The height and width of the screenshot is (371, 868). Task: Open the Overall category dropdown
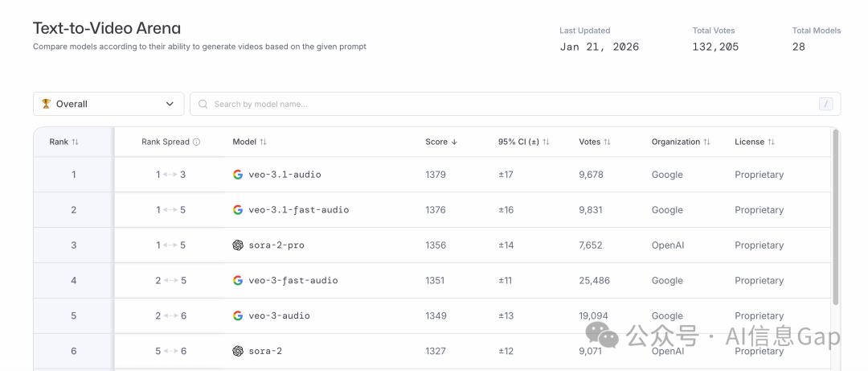[x=108, y=104]
